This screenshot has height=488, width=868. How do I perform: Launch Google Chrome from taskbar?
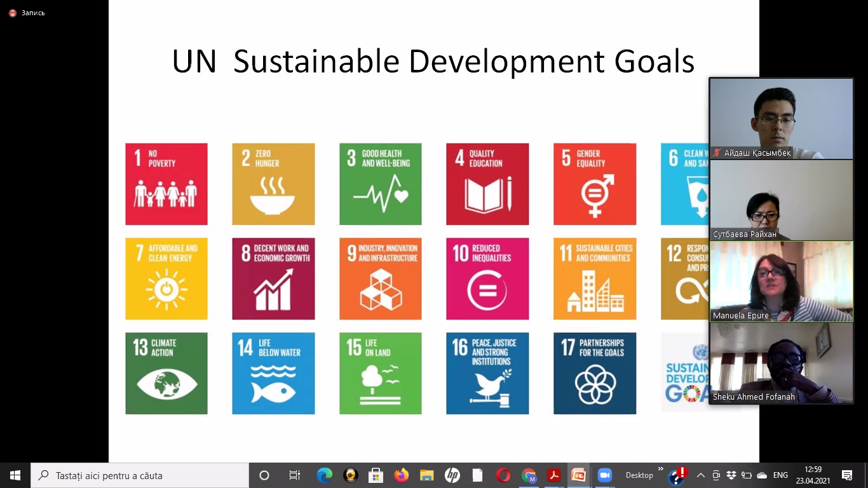(x=529, y=475)
